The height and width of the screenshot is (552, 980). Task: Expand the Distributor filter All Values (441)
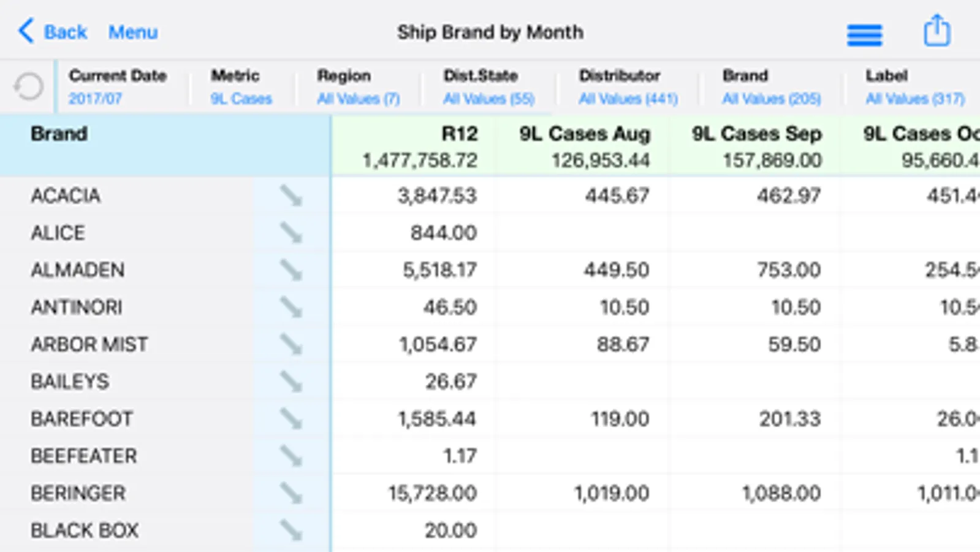tap(628, 87)
